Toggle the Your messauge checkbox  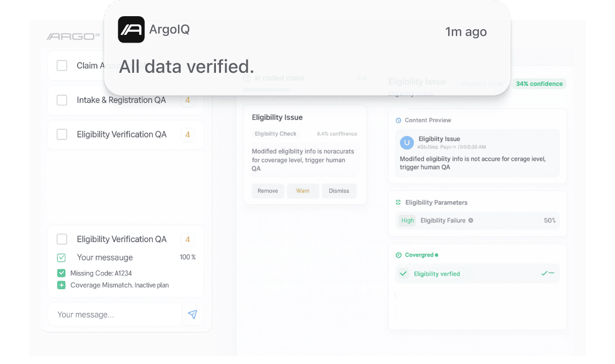[61, 258]
